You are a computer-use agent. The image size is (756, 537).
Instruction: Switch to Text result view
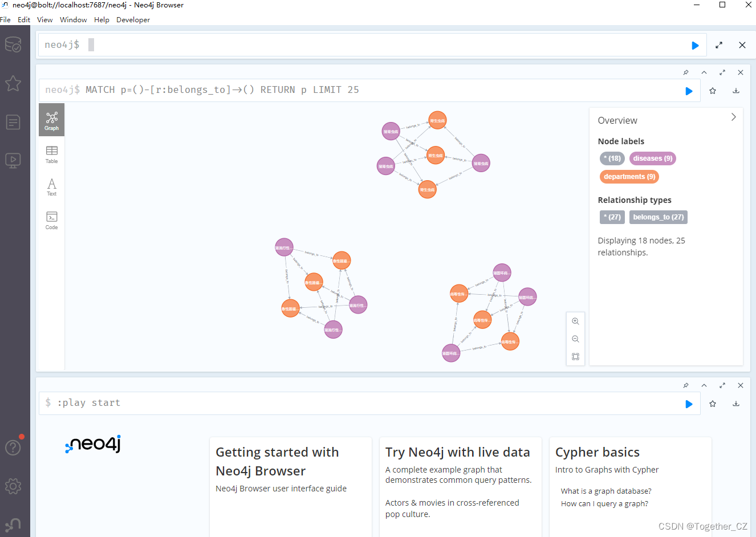(x=52, y=187)
